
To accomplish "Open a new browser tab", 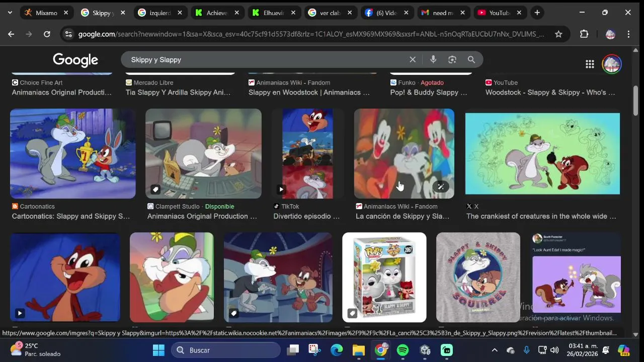I will 537,13.
